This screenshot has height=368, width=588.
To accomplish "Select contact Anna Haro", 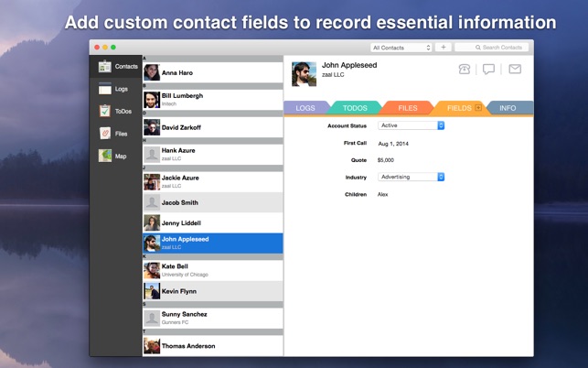I will point(213,72).
